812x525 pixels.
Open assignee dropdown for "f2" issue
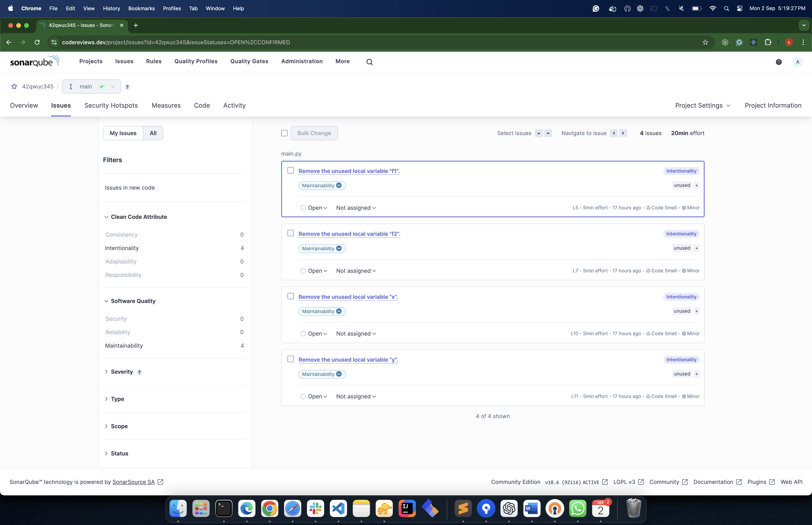(x=356, y=271)
